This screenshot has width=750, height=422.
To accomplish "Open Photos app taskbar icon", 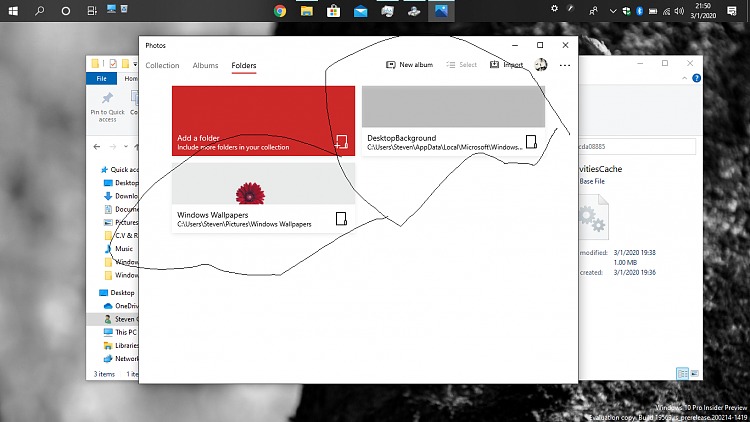I will pos(441,11).
